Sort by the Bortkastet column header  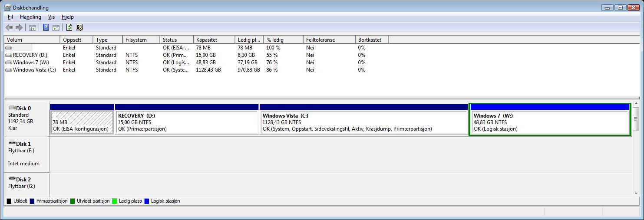click(372, 39)
